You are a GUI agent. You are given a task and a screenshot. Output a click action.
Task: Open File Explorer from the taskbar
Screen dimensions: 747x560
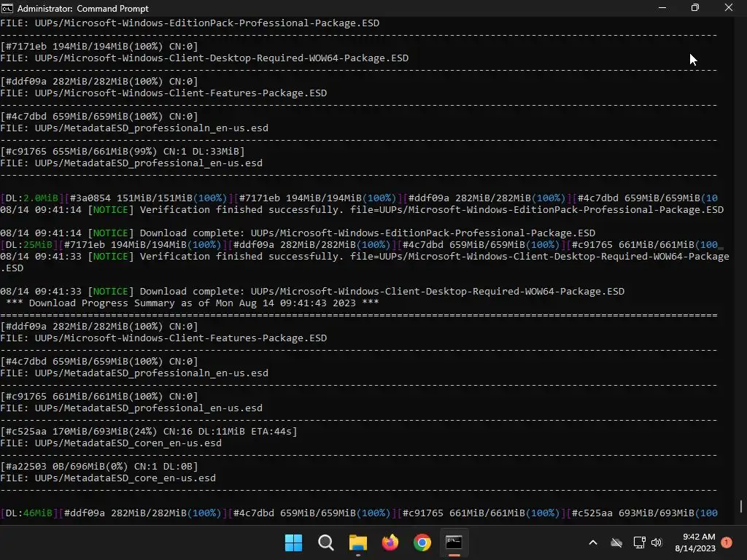coord(357,542)
